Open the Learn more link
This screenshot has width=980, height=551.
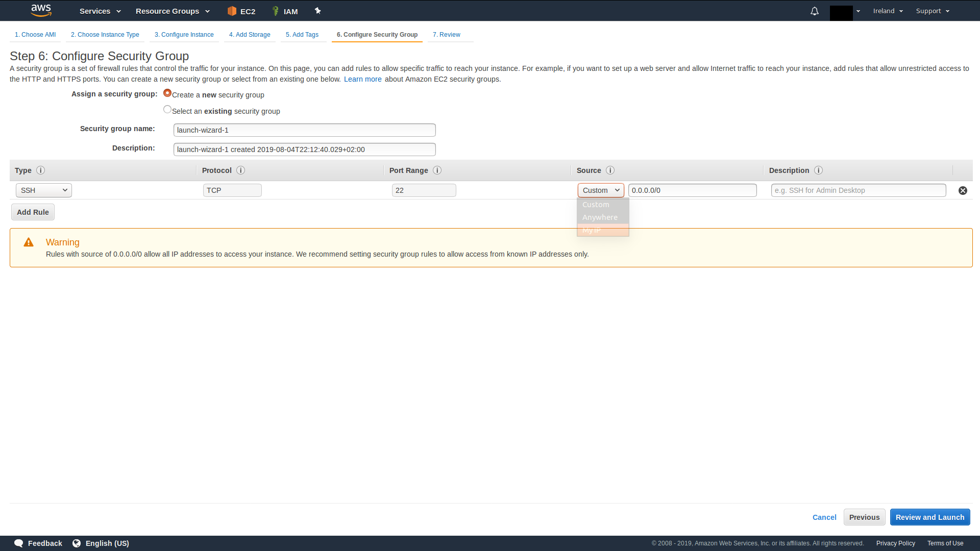tap(363, 79)
